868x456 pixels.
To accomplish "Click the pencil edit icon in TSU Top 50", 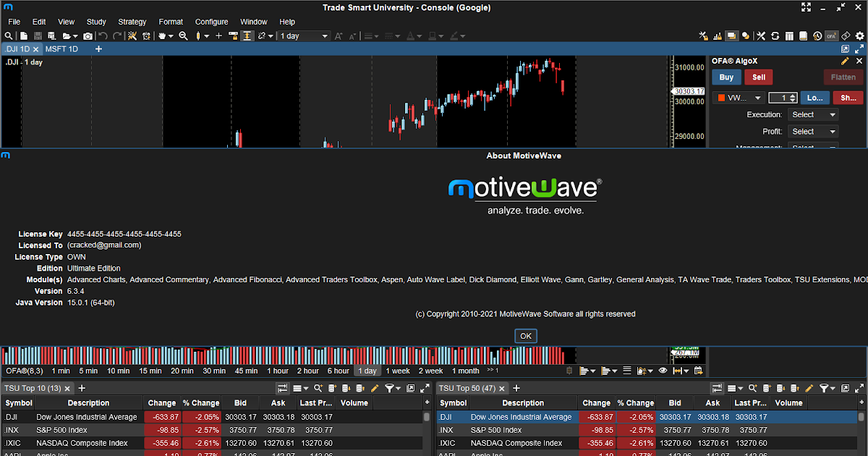I will (x=809, y=389).
